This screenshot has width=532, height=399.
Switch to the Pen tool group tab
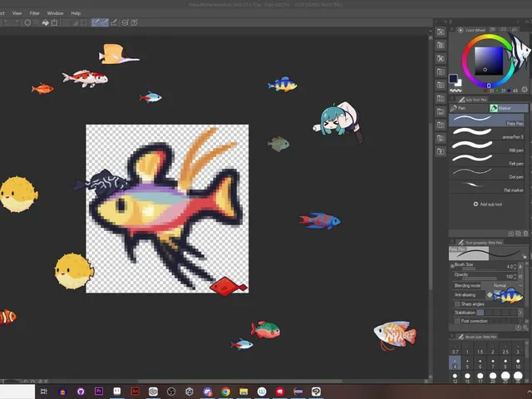tap(469, 108)
